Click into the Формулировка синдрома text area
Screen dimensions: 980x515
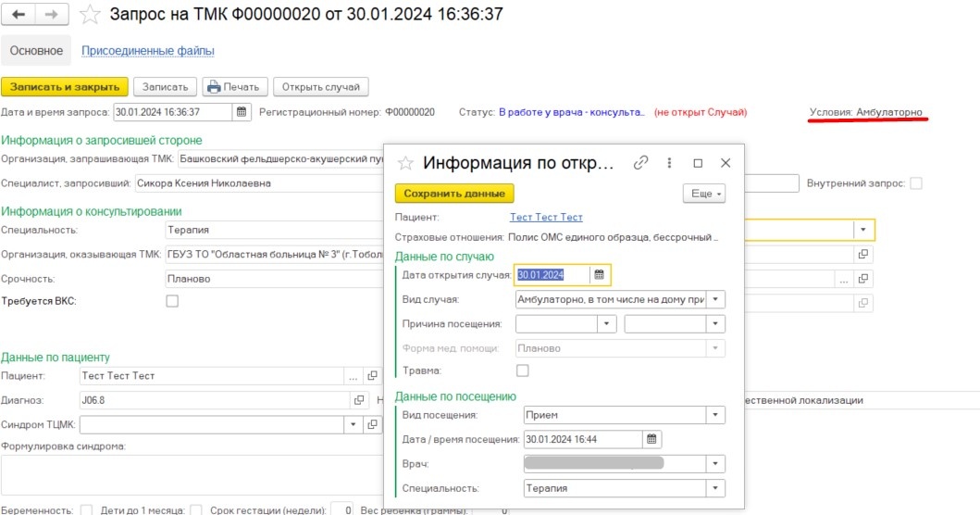coord(185,474)
